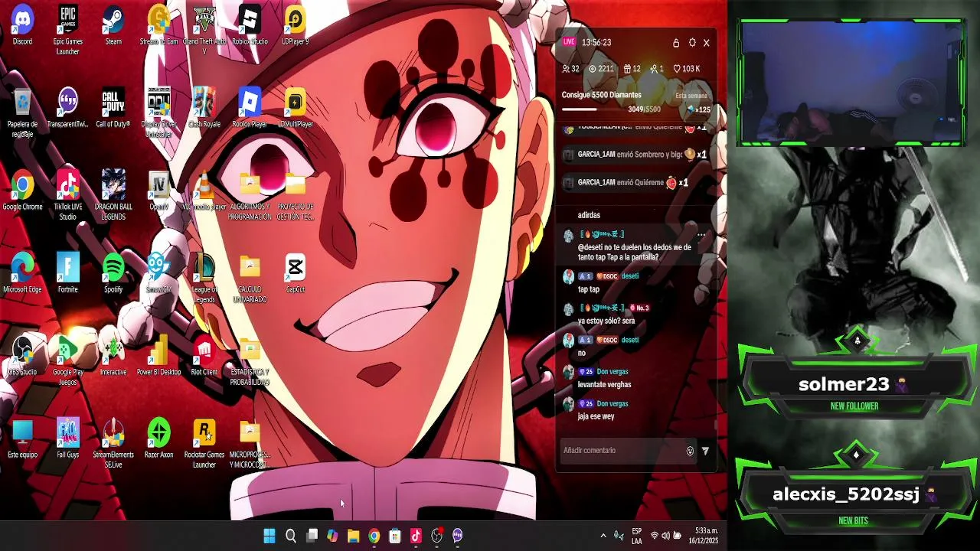This screenshot has height=551, width=980.
Task: Open the more options dots on chat message
Action: coord(701,235)
